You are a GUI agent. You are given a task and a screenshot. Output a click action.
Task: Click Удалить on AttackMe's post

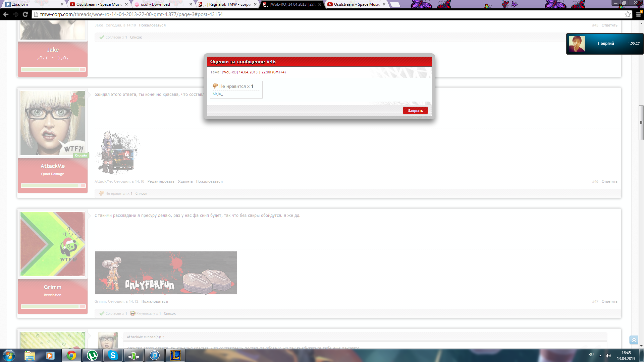(185, 181)
